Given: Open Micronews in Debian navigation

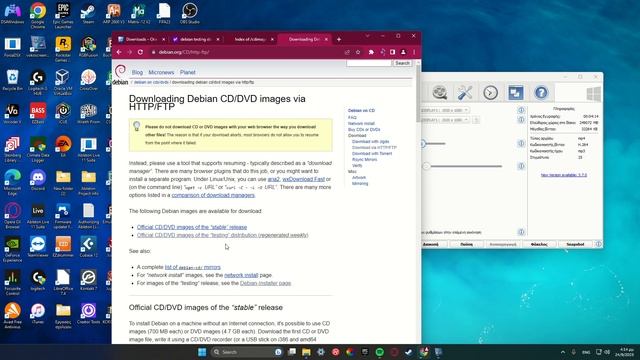Looking at the screenshot, I should point(161,72).
